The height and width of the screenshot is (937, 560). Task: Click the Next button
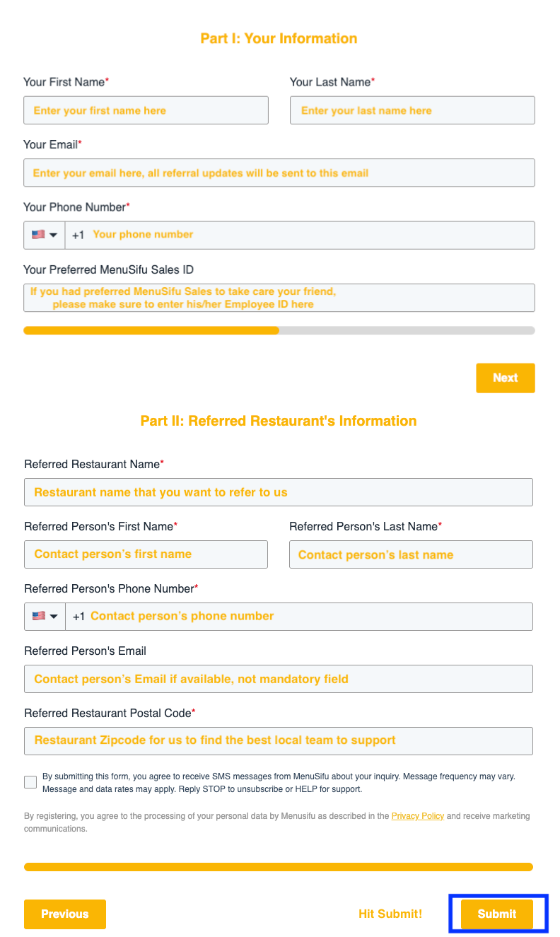pos(505,378)
